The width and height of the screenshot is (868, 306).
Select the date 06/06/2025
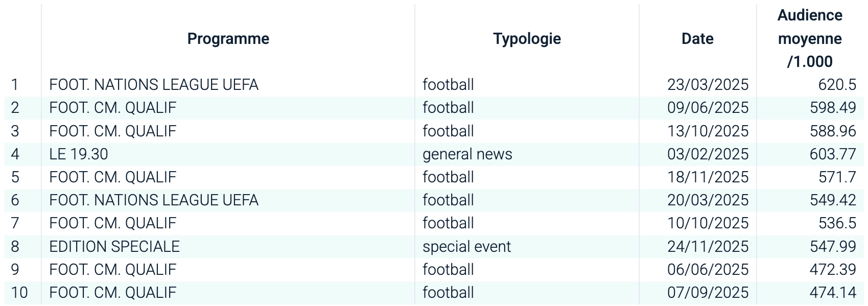[x=708, y=270]
